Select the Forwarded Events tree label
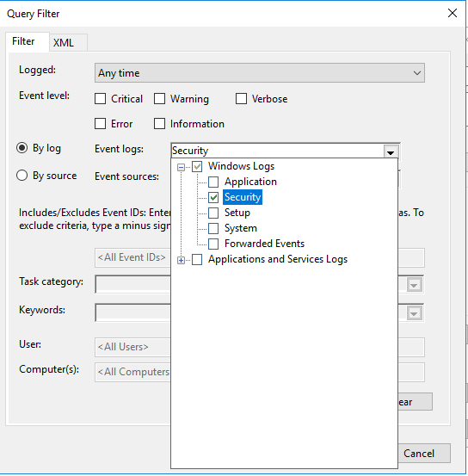 [x=264, y=244]
